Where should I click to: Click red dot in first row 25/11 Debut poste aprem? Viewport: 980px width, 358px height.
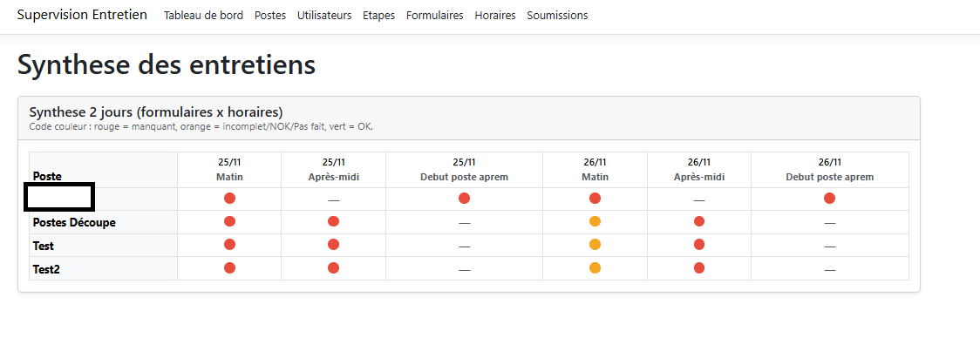click(464, 199)
